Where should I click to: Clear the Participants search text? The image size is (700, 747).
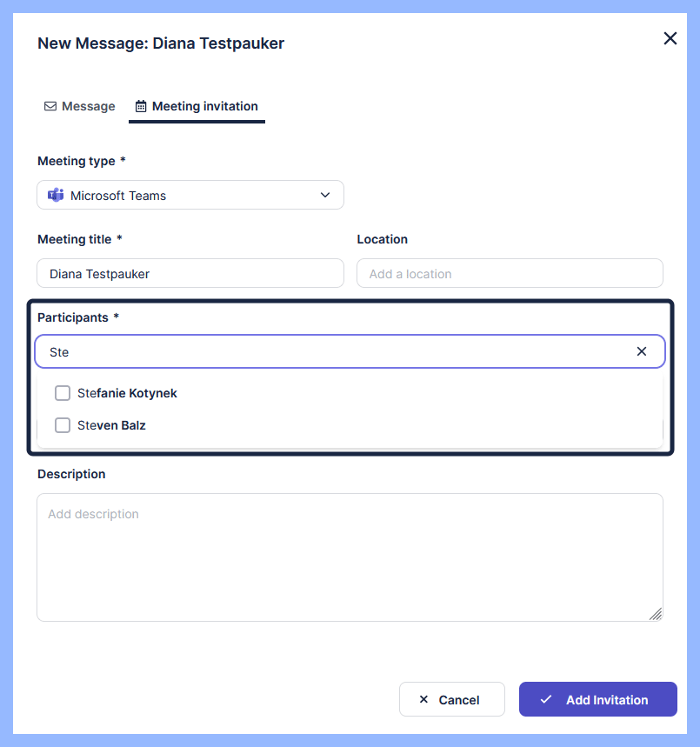[642, 351]
